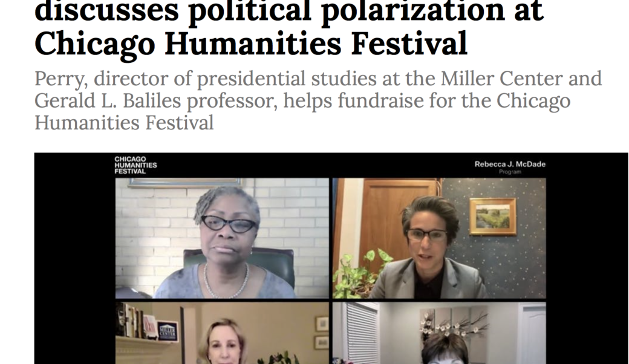629x364 pixels.
Task: Select the Rebecca J. McDade name label
Action: 510,164
